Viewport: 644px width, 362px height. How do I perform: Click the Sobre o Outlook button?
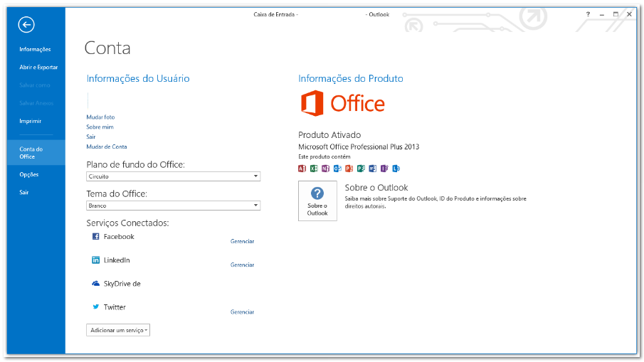pyautogui.click(x=317, y=201)
